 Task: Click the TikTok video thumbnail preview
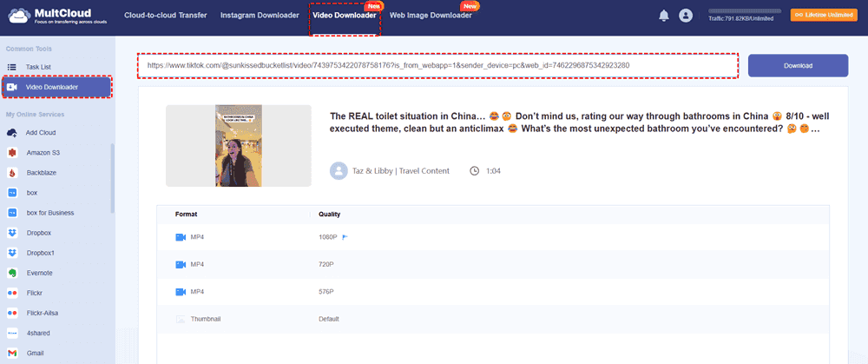coord(239,146)
